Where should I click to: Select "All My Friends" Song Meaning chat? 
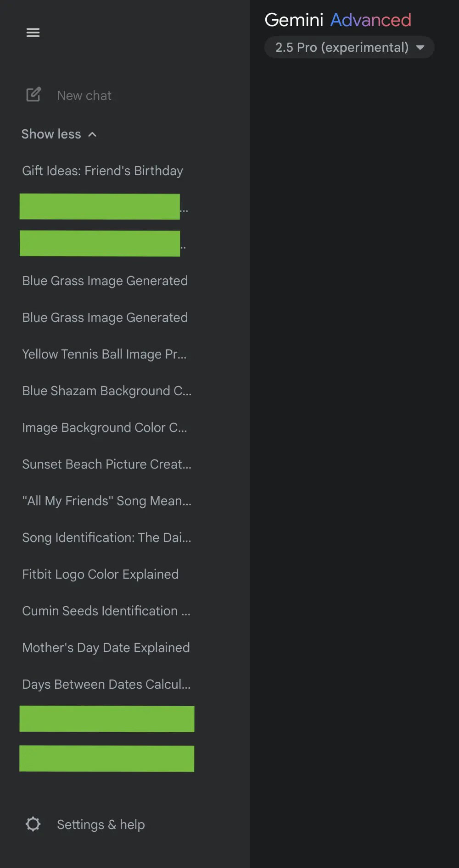tap(106, 501)
